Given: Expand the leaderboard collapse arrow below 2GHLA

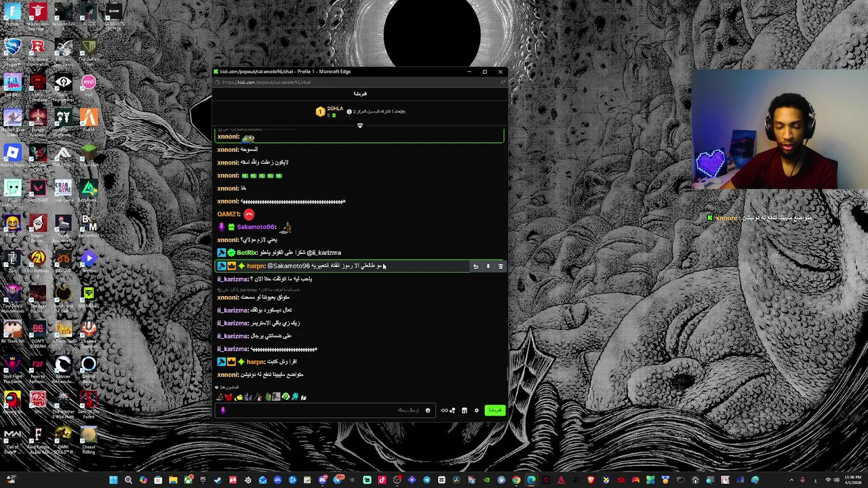Looking at the screenshot, I should 360,125.
